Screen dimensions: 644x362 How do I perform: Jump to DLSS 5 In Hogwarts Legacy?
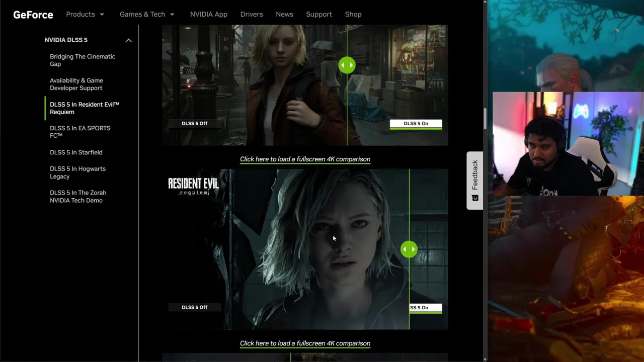(x=77, y=172)
